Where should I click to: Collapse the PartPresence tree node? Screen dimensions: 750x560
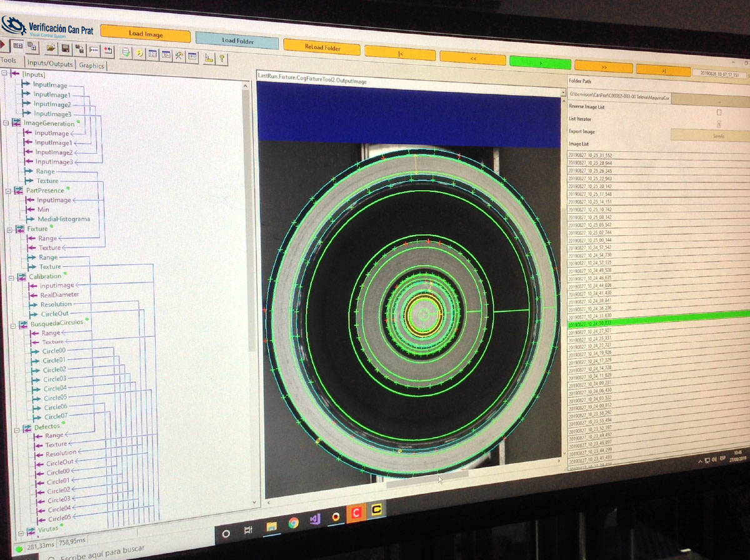point(7,190)
